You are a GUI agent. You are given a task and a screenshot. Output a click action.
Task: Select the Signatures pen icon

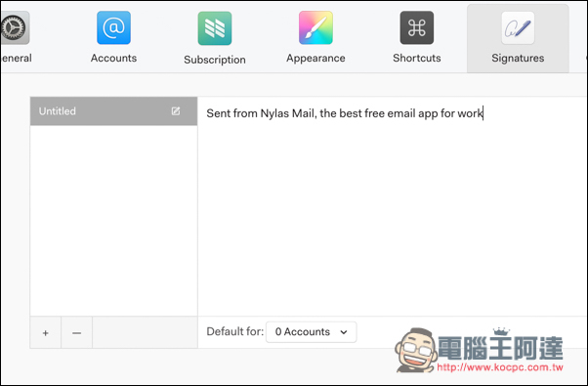518,27
